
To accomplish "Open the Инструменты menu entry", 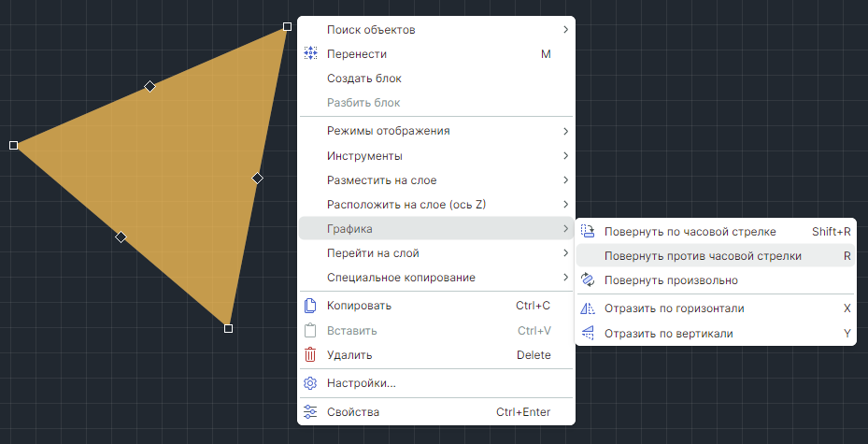I will [x=436, y=155].
